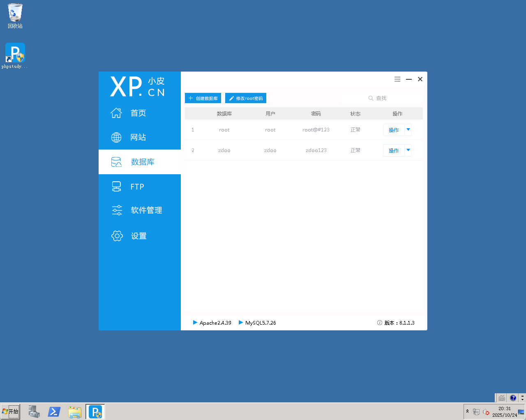Screen dimensions: 526x420
Task: Click the phpstudy taskbar icon
Action: click(95, 412)
